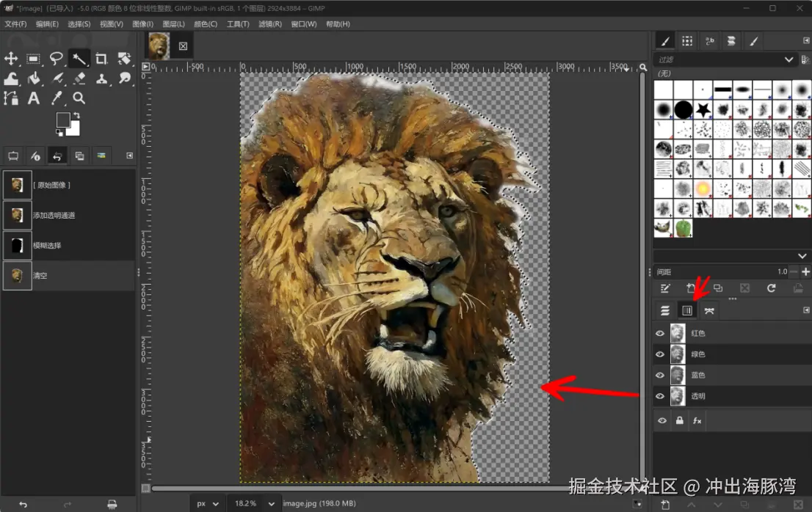This screenshot has height=512, width=812.
Task: Select the Eraser tool
Action: click(79, 78)
